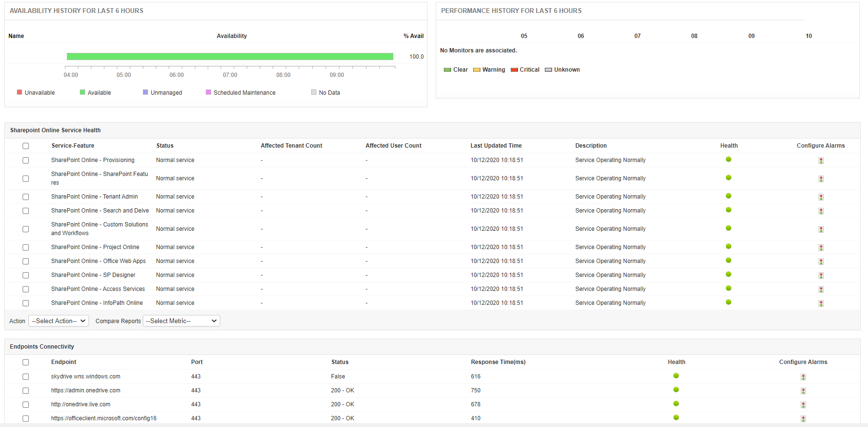Click the health status dot for Provisioning

729,159
